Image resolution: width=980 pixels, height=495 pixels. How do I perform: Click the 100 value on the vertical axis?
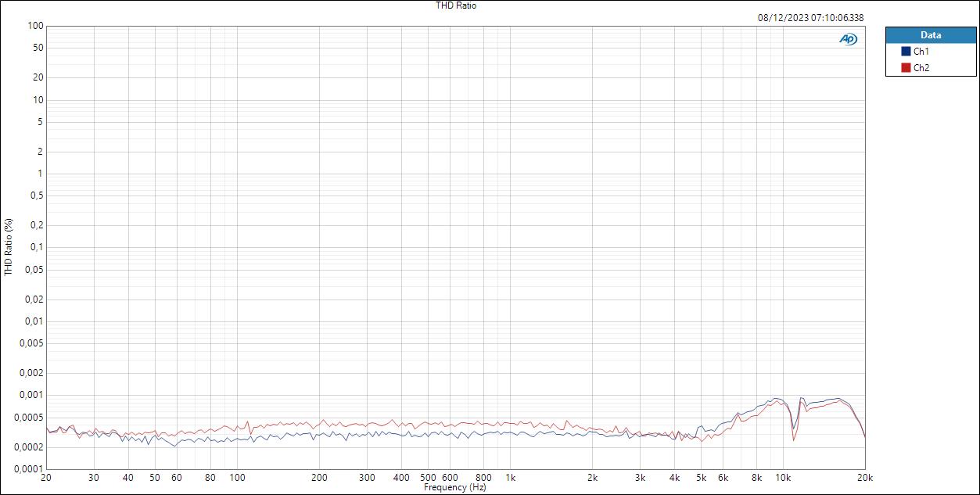tap(37, 25)
